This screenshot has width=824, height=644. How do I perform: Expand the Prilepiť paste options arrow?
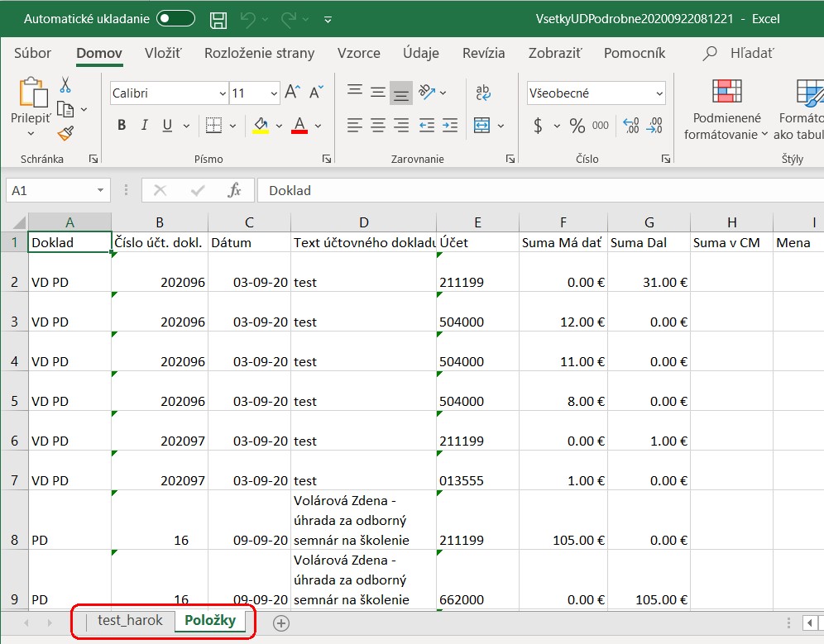coord(31,133)
